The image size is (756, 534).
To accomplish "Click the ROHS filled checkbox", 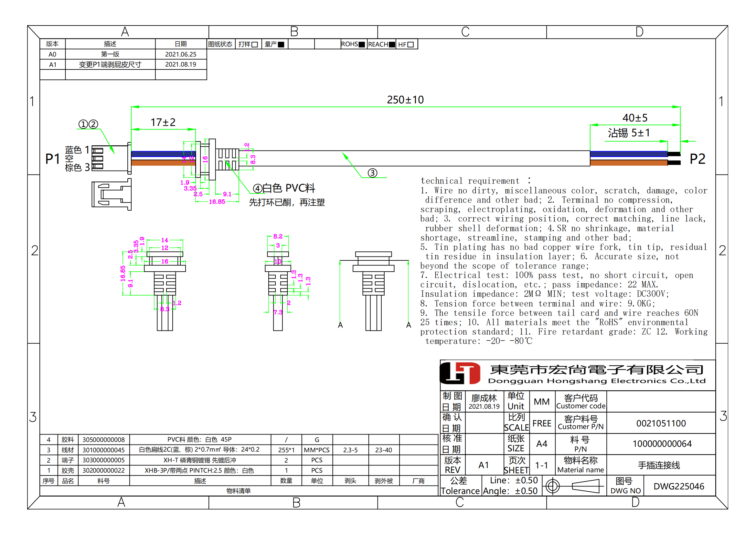I will click(x=362, y=44).
